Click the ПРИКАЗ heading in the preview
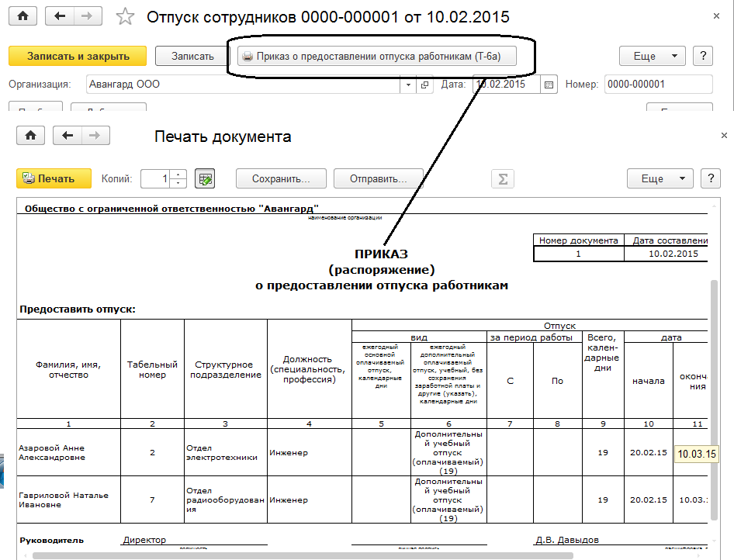734x560 pixels. pyautogui.click(x=381, y=254)
